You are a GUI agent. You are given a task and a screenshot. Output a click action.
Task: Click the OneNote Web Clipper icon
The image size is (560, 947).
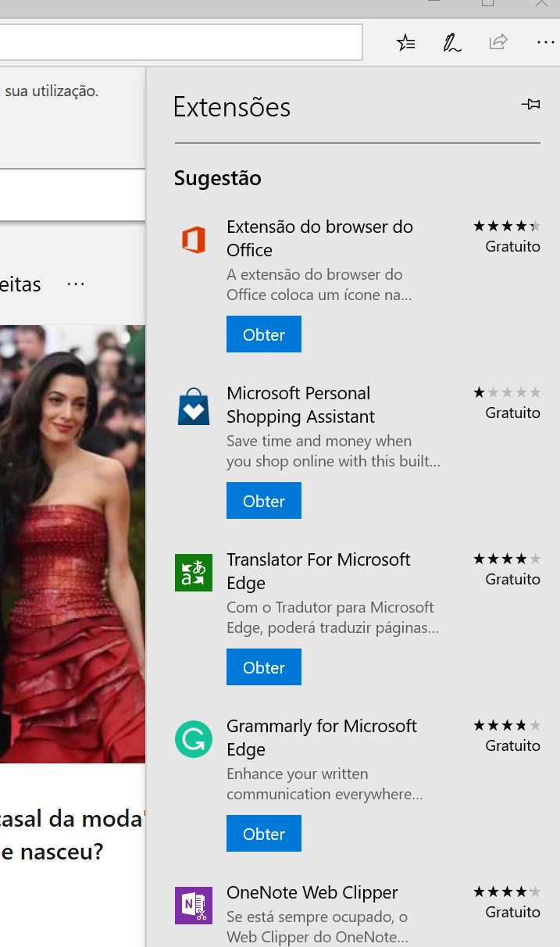[194, 906]
